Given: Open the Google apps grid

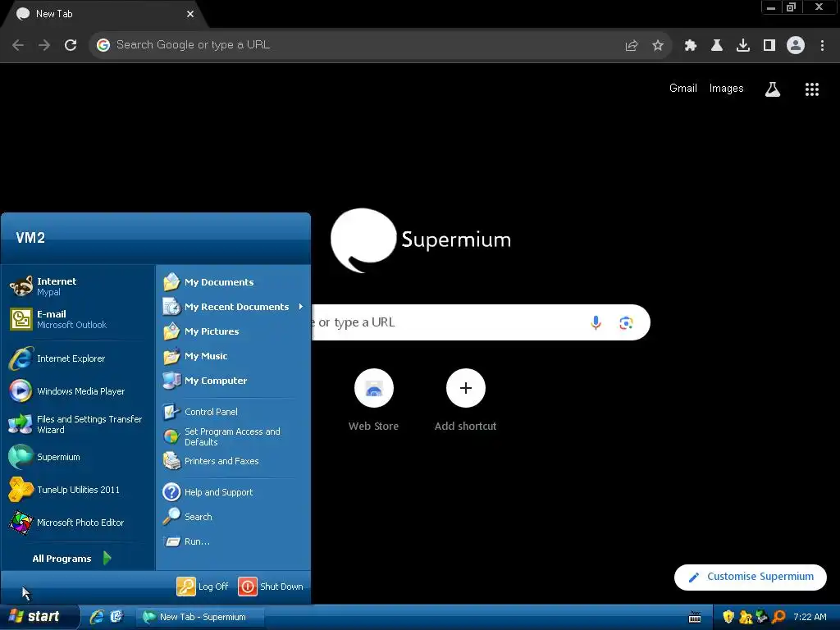Looking at the screenshot, I should (x=812, y=89).
